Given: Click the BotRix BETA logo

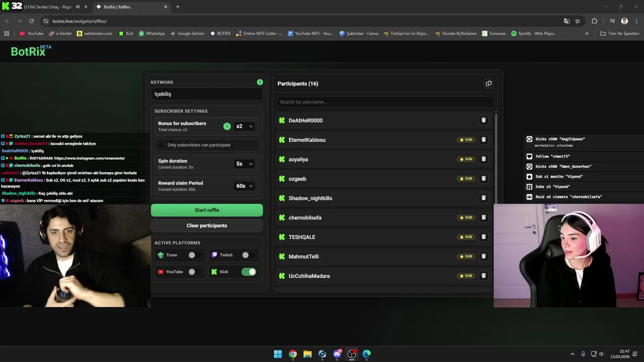Looking at the screenshot, I should coord(31,51).
